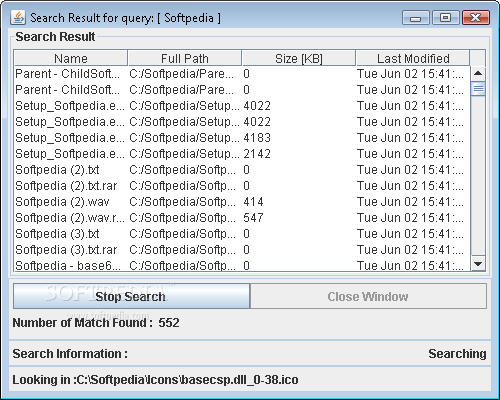Screen dimensions: 500x400
Task: Select the Softpedia (2).txt row name
Action: click(57, 170)
